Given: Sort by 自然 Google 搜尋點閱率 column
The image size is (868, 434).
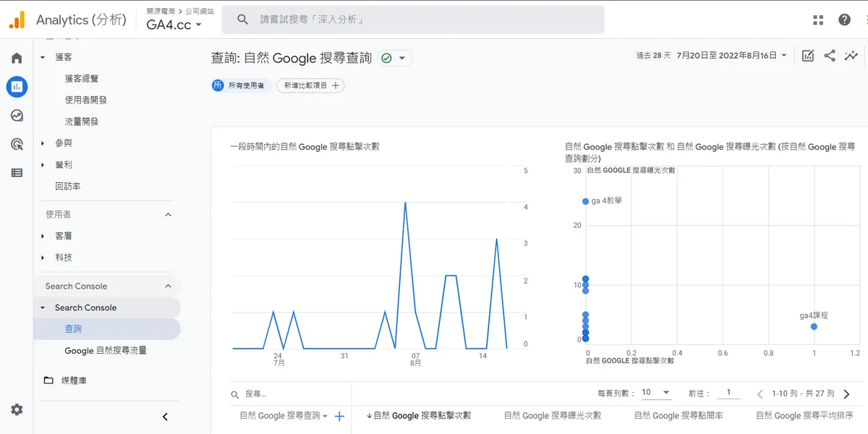Looking at the screenshot, I should point(678,416).
